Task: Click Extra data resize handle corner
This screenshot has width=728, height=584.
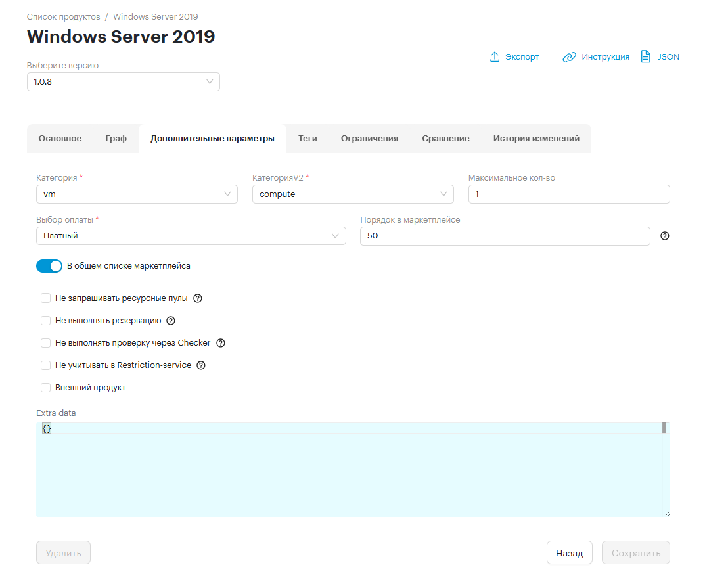Action: (667, 514)
